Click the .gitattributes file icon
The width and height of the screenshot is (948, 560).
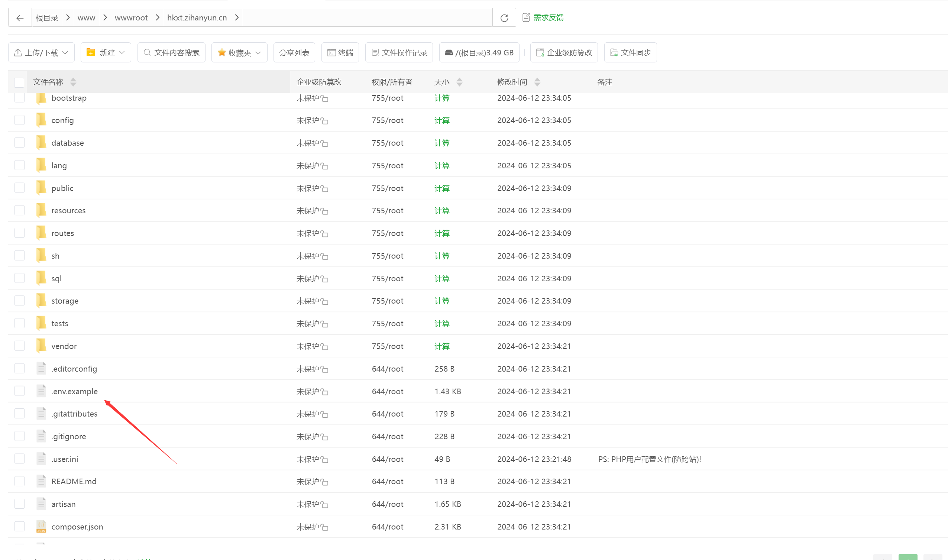[x=41, y=414]
